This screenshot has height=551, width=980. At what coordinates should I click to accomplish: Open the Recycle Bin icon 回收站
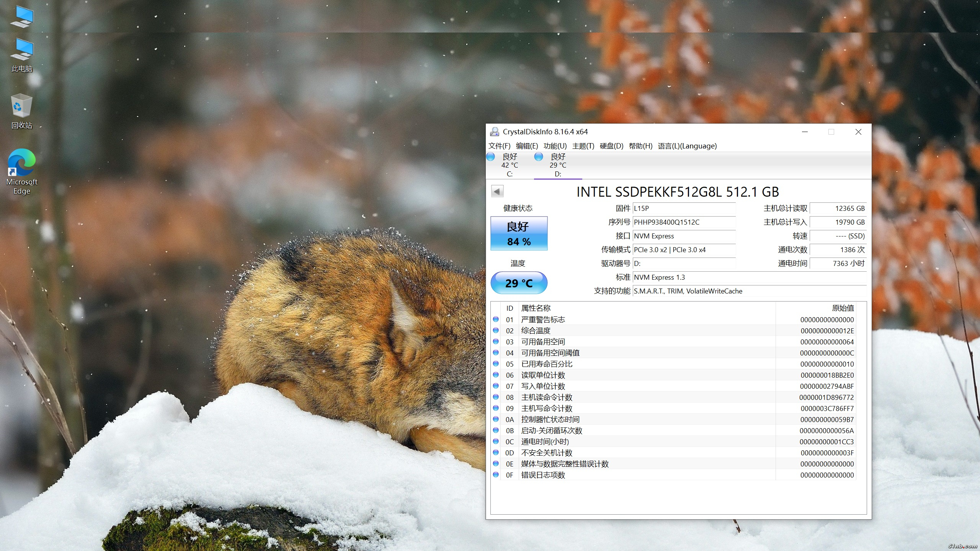(22, 111)
